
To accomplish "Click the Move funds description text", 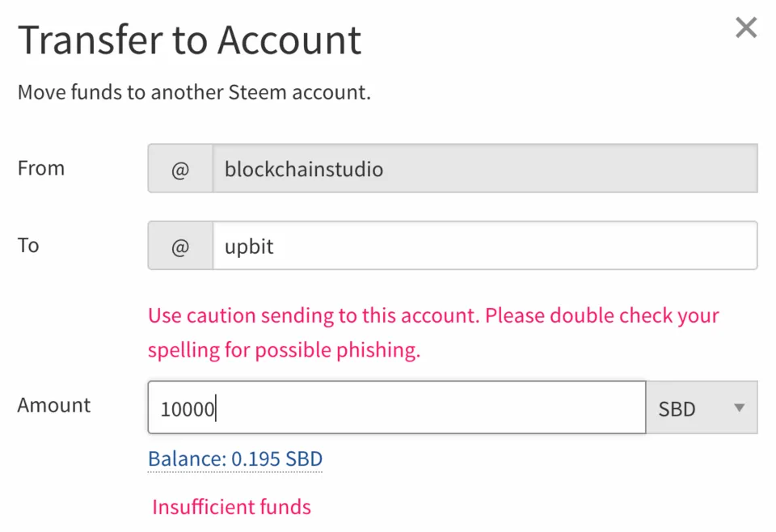I will pyautogui.click(x=194, y=92).
